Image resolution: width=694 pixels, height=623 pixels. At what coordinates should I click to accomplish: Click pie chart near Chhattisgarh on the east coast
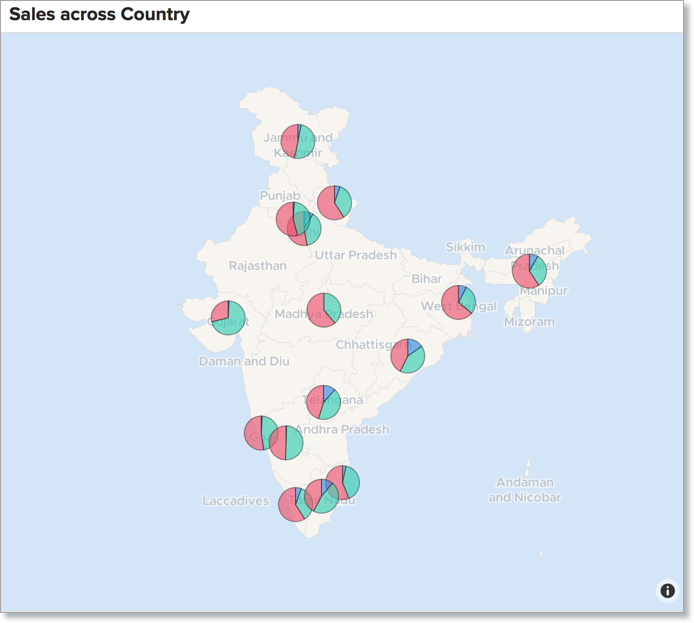(408, 356)
